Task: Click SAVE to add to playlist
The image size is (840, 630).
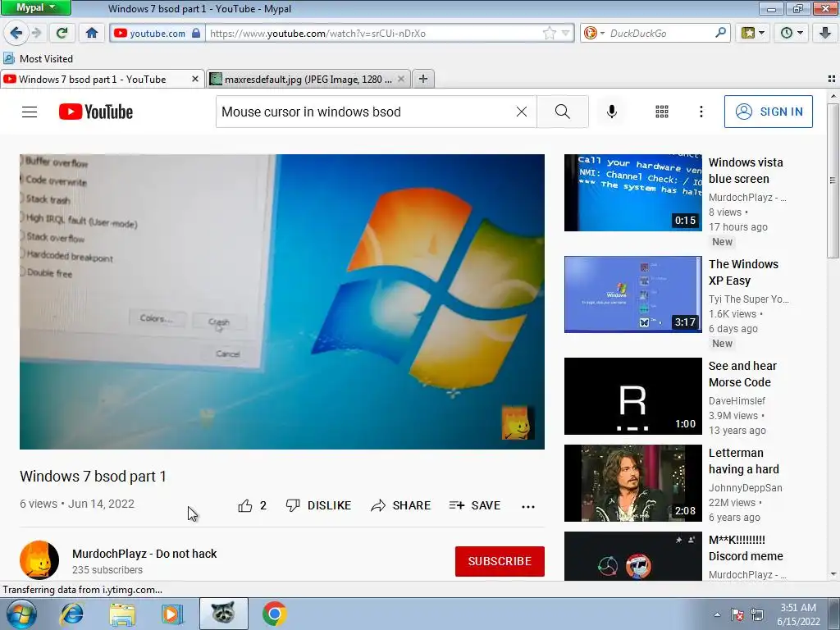Action: 475,505
